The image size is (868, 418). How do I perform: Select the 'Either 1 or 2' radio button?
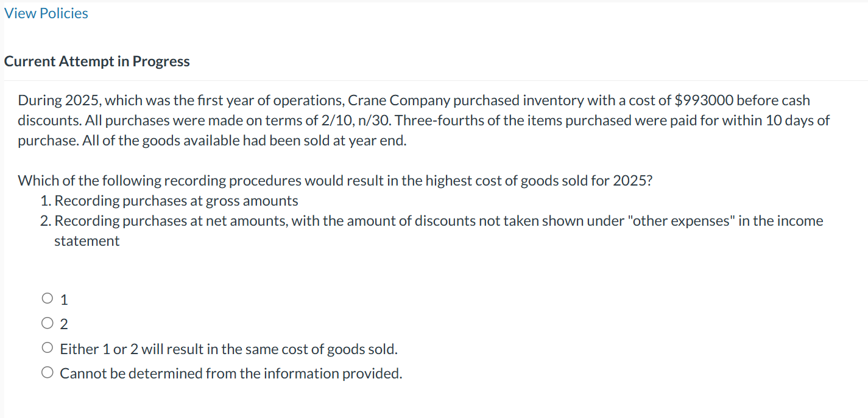coord(48,349)
